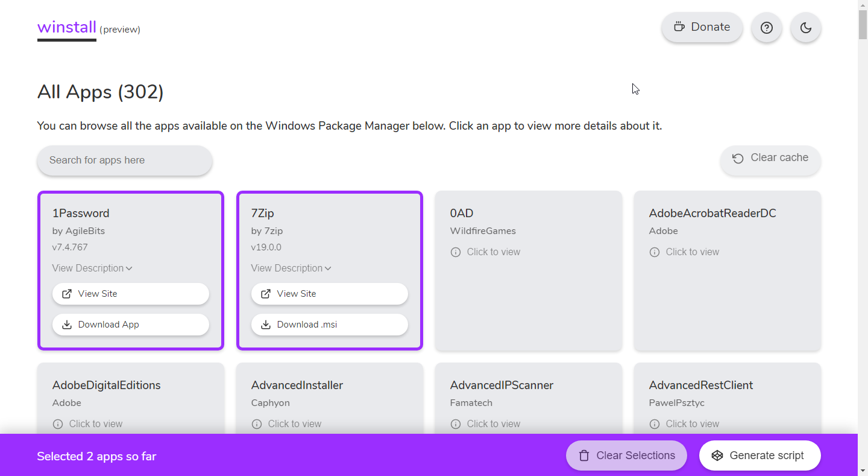Click info icon on the 0AD card
Viewport: 868px width, 476px height.
[x=456, y=252]
